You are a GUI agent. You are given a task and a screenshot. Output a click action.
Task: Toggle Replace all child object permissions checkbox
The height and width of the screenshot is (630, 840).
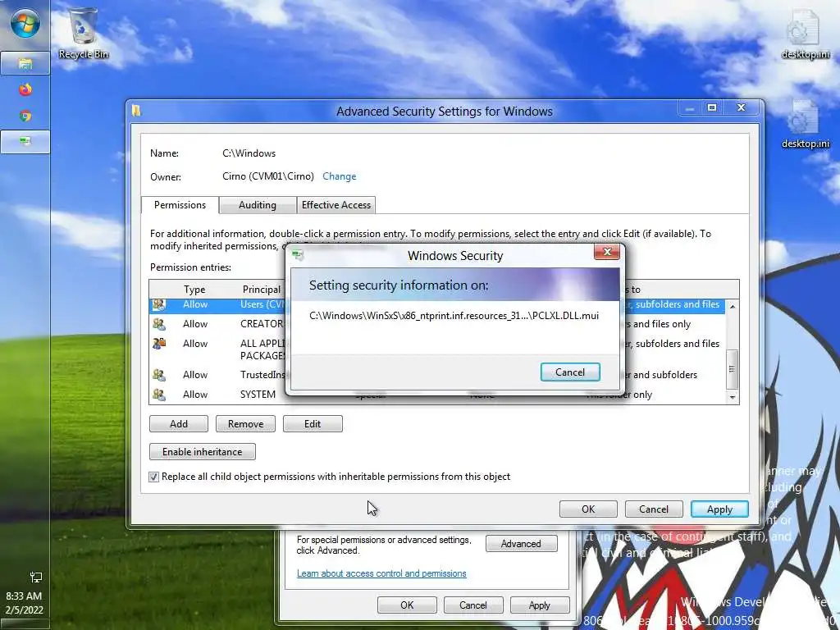point(153,477)
